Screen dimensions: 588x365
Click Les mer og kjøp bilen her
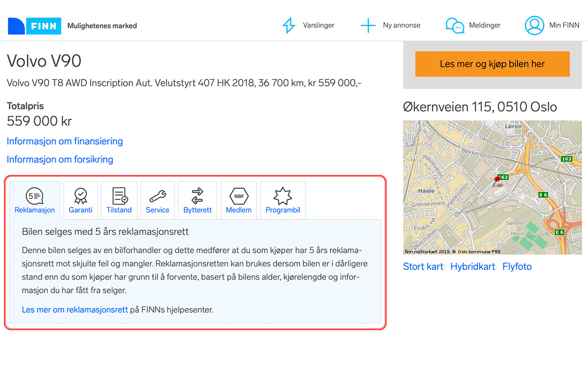coord(492,64)
